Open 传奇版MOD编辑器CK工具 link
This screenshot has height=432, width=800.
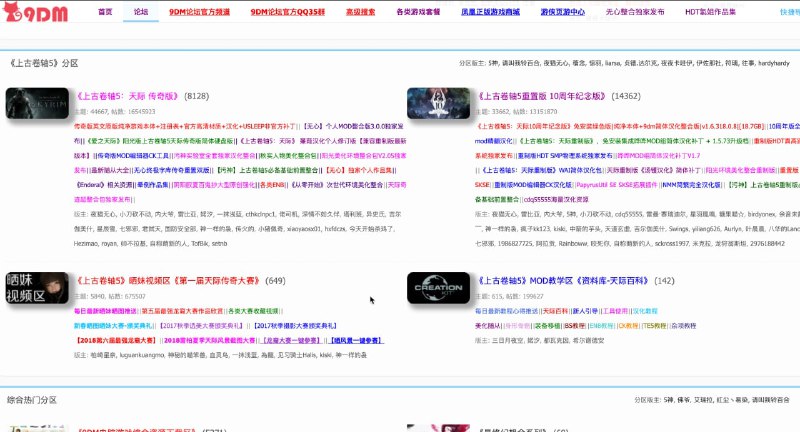133,156
